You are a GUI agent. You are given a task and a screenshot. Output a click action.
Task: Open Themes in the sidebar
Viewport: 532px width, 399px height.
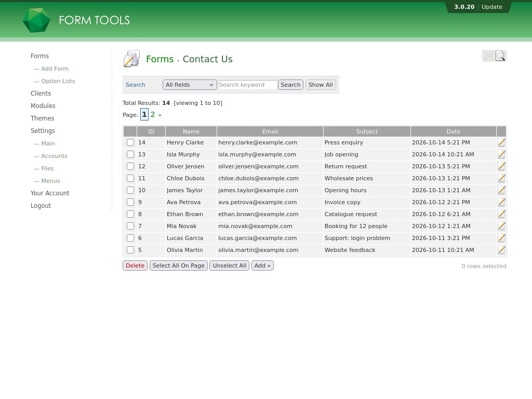[x=43, y=118]
